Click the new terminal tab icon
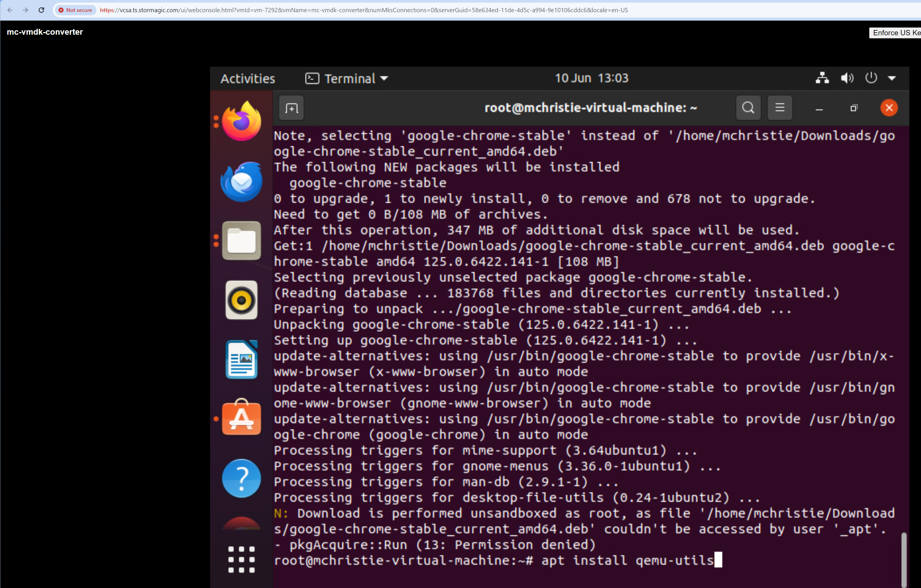921x588 pixels. click(291, 108)
